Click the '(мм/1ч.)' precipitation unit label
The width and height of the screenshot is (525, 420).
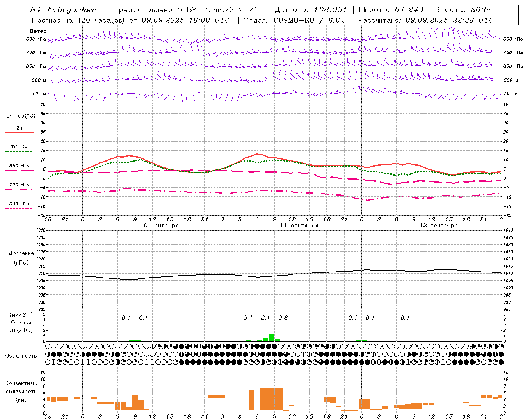pos(21,330)
